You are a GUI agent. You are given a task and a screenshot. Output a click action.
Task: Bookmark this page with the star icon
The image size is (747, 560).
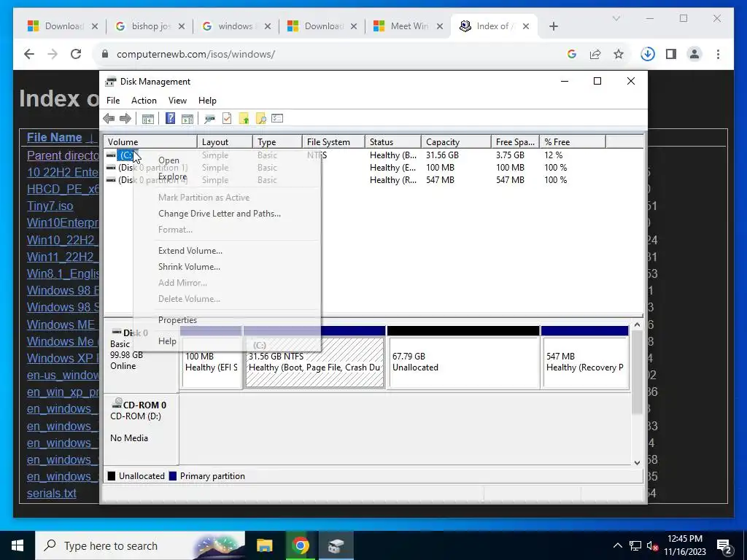click(619, 54)
